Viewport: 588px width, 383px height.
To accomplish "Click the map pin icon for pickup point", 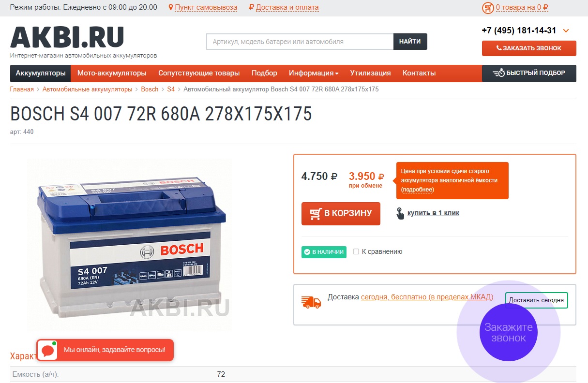I will pyautogui.click(x=170, y=7).
